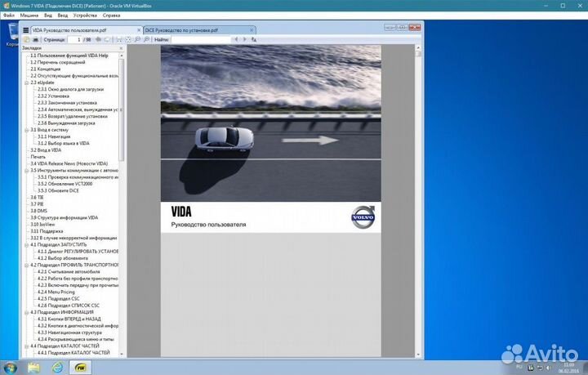Image resolution: width=588 pixels, height=375 pixels.
Task: Collapse the 2.3 eUpdate bookmark node
Action: click(x=28, y=83)
